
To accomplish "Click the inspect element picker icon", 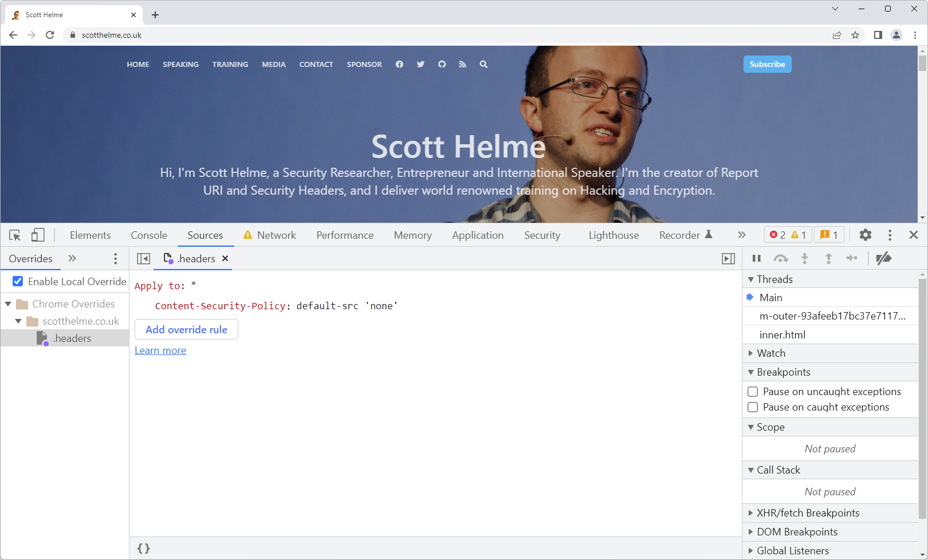I will pyautogui.click(x=15, y=235).
